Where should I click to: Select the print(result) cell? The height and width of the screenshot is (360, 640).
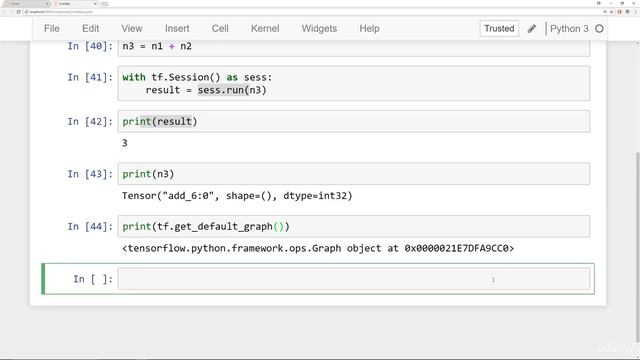[354, 121]
